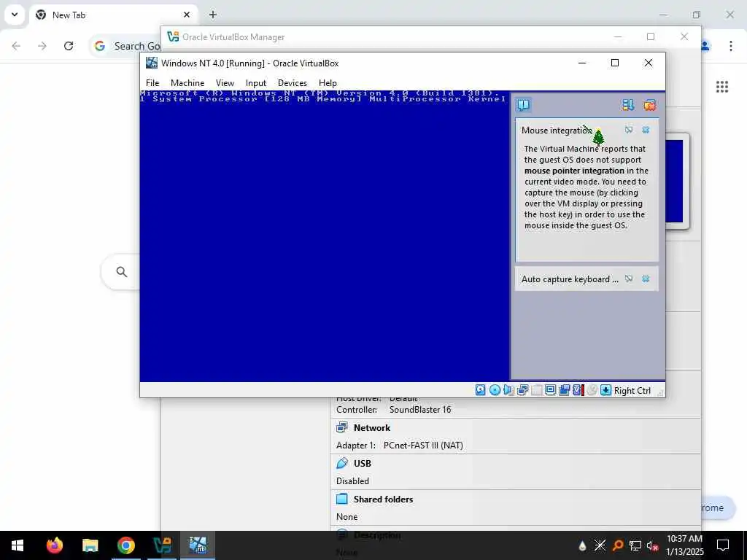Image resolution: width=747 pixels, height=560 pixels.
Task: Click the hard disk activity indicator in status bar
Action: (x=480, y=390)
